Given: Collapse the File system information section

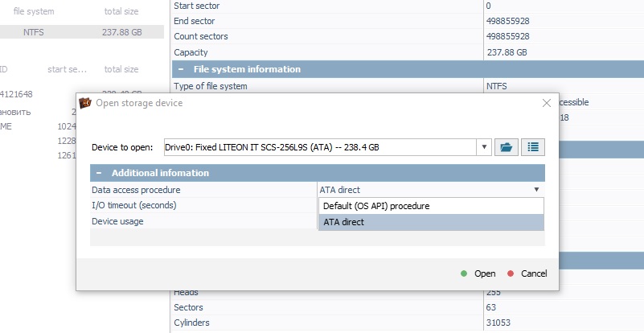Looking at the screenshot, I should [x=181, y=69].
